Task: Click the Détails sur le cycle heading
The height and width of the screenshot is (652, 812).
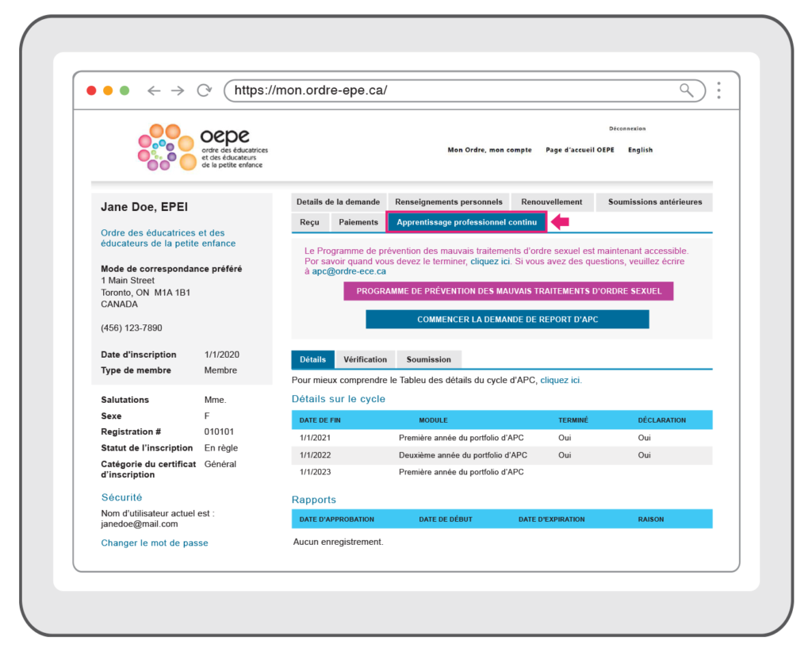Action: (338, 399)
